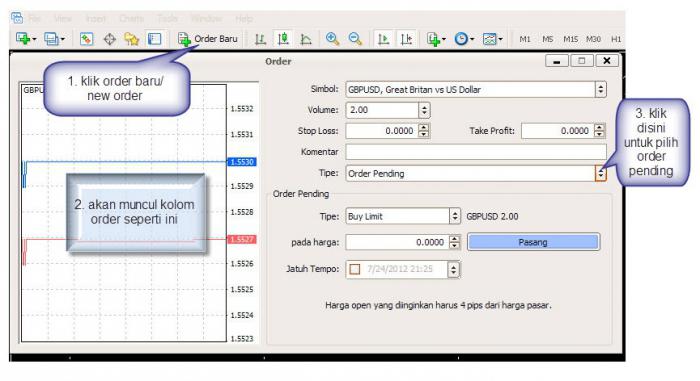Select the line chart display icon

pos(306,39)
